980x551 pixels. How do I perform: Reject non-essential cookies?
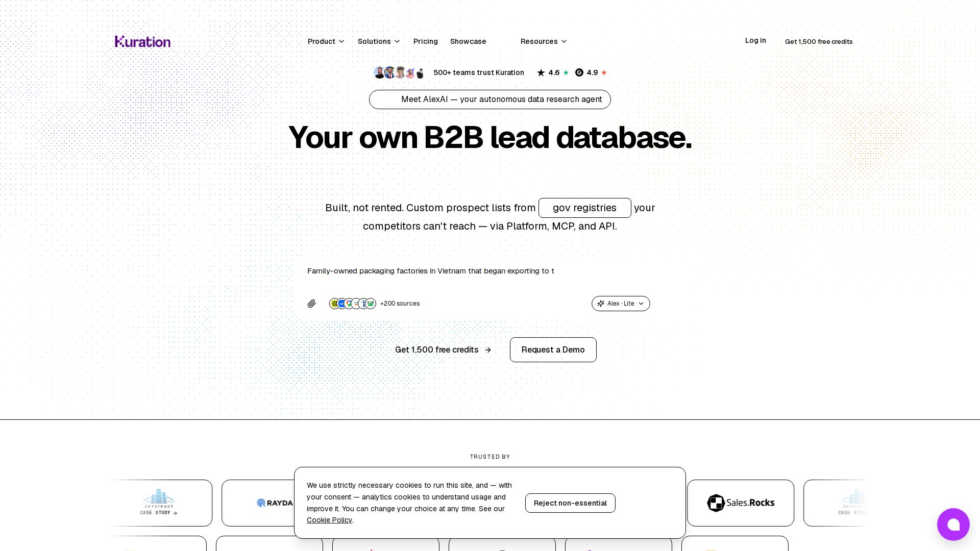click(570, 503)
